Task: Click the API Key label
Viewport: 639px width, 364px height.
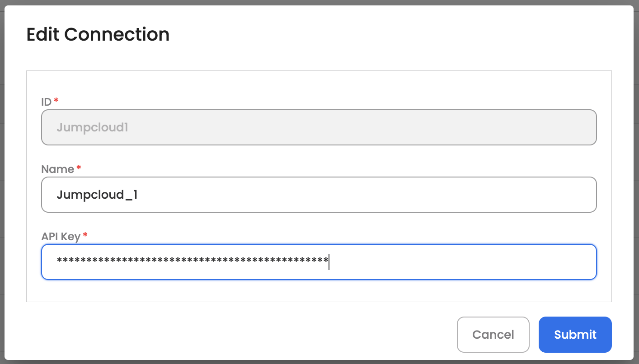Action: click(x=61, y=236)
